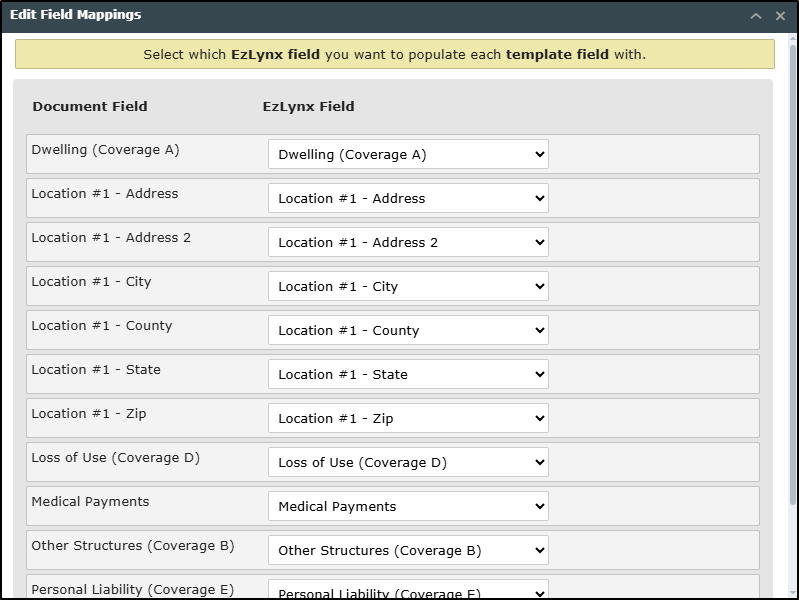Click the 'EzLynx Field' column header
The width and height of the screenshot is (799, 600).
(x=308, y=107)
